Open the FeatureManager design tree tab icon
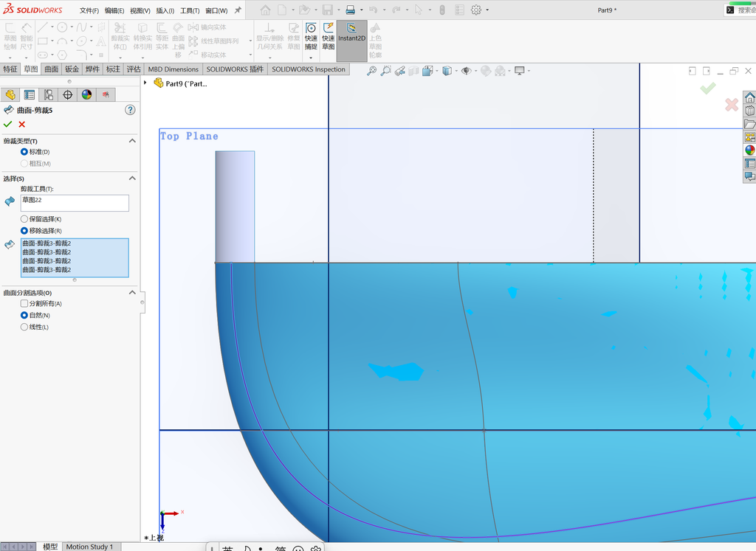 (x=10, y=94)
